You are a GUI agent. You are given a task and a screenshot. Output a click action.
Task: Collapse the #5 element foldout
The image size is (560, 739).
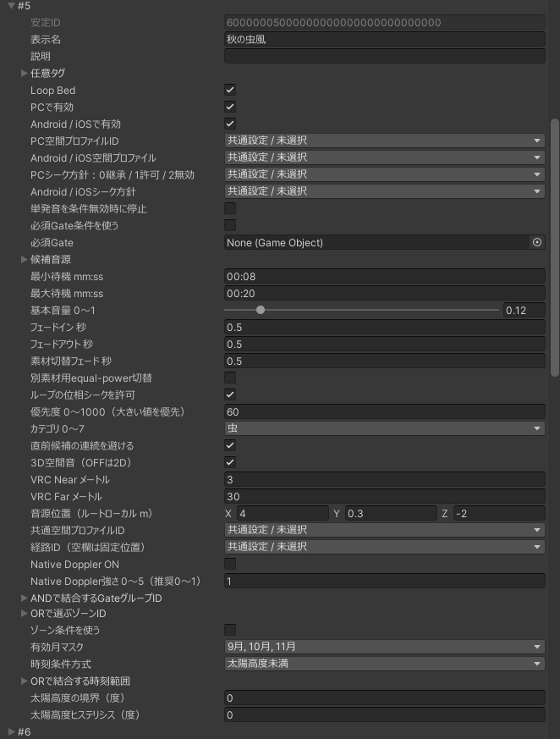pos(11,6)
